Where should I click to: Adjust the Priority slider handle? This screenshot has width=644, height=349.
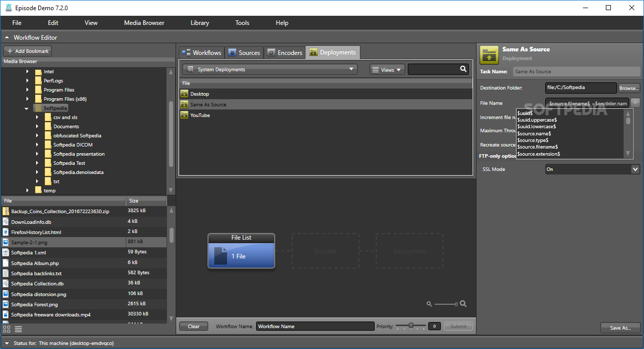[x=410, y=326]
